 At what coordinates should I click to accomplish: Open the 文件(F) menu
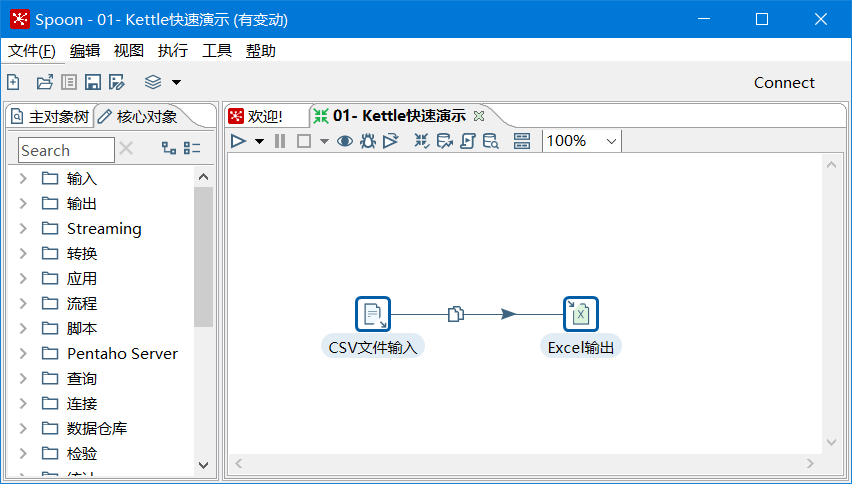(32, 51)
